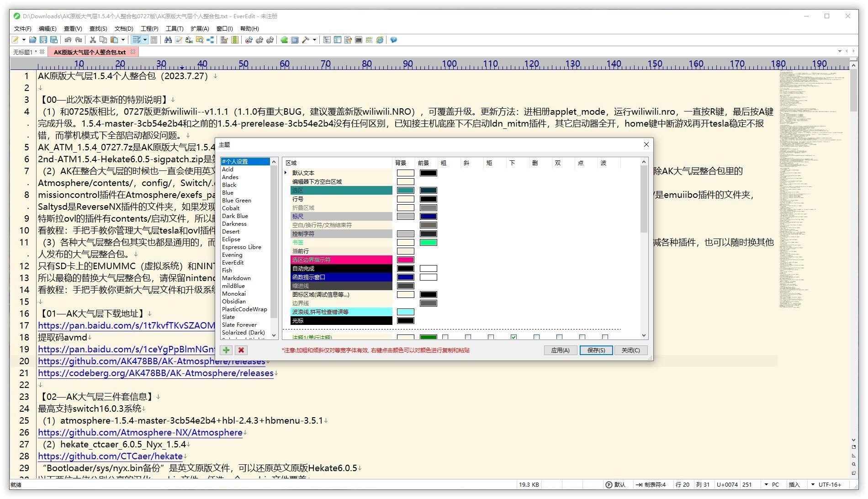
Task: Open the codeberg.org AK-Atmosphere releases link
Action: 156,373
